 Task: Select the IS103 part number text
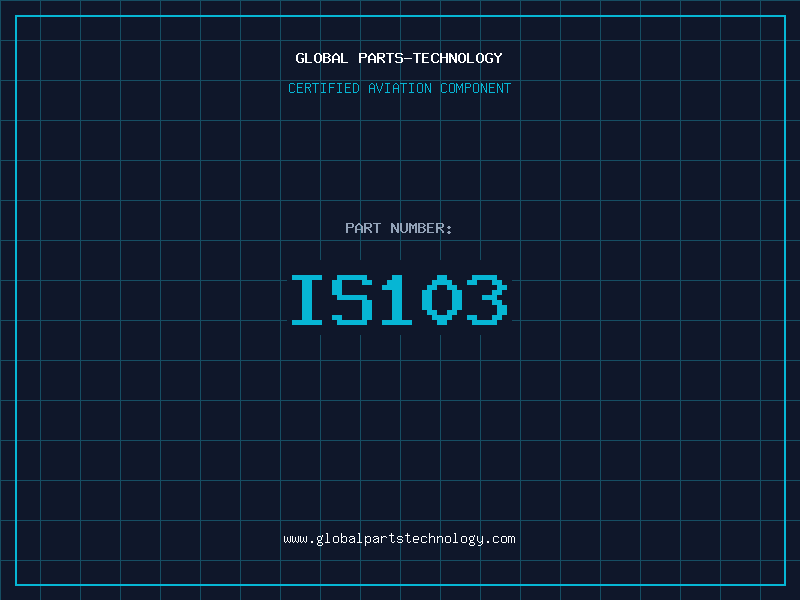pyautogui.click(x=399, y=300)
